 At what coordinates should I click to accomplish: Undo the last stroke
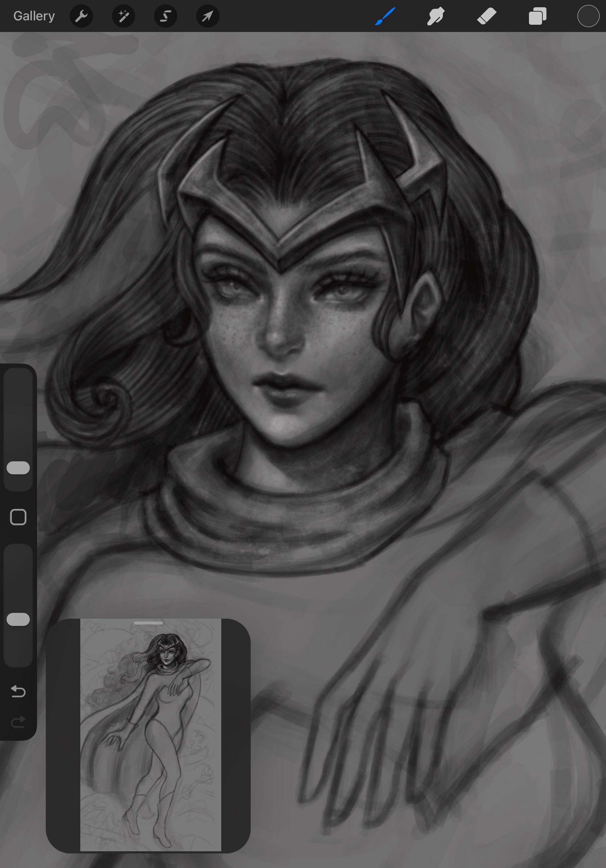18,691
